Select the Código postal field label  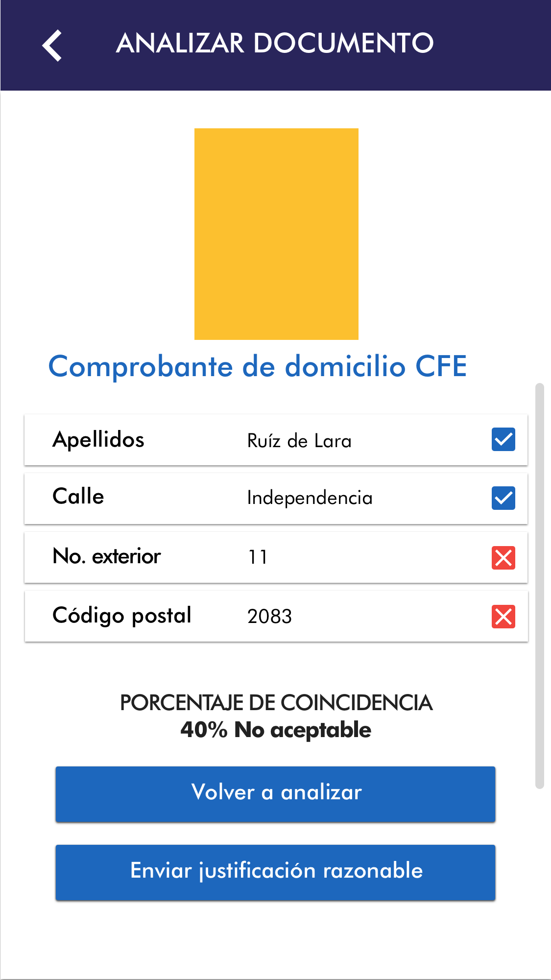click(x=122, y=616)
